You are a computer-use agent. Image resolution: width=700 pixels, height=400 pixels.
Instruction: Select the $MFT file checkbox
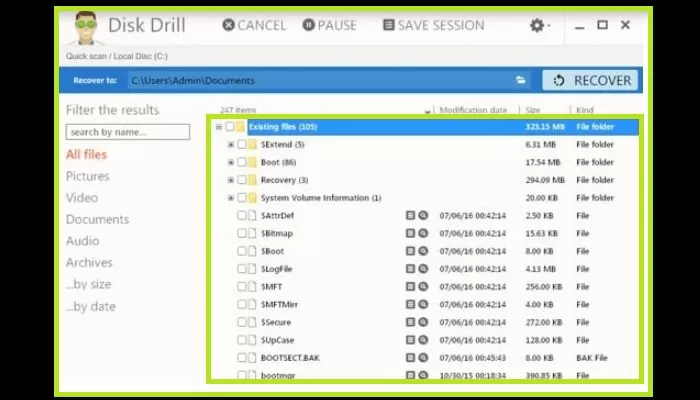point(242,287)
